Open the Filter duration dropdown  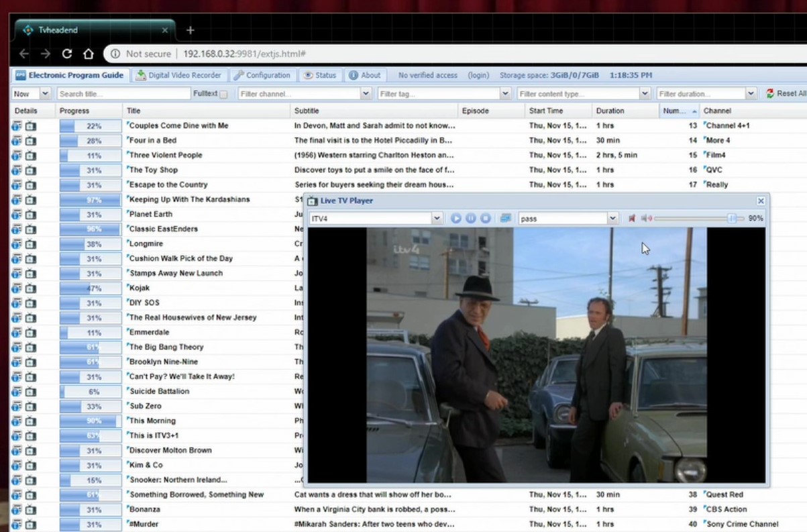(x=751, y=94)
